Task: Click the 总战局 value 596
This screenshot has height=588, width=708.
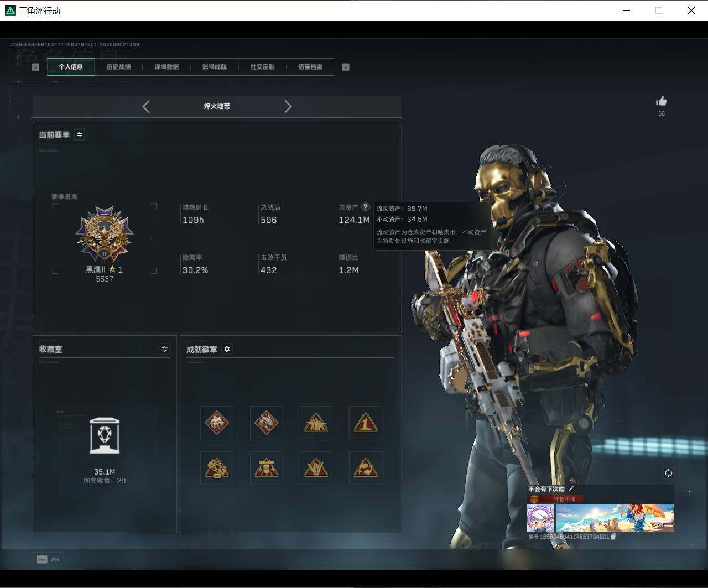Action: coord(269,220)
